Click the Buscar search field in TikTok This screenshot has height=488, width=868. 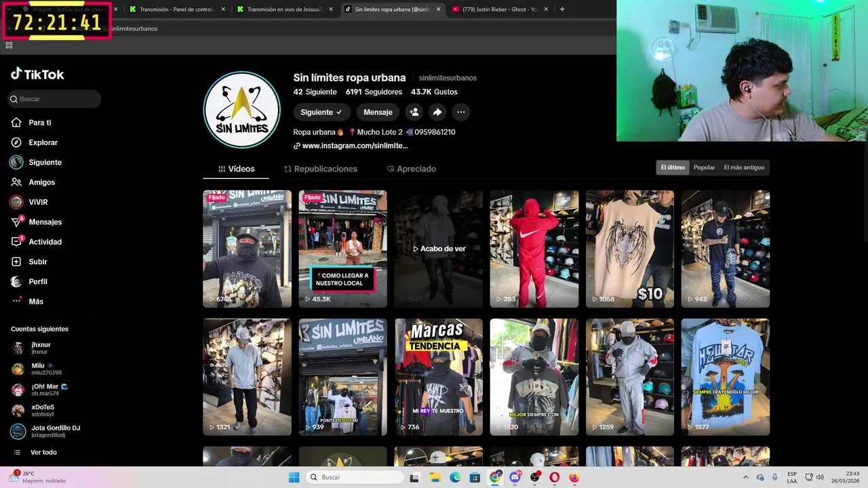click(x=54, y=99)
